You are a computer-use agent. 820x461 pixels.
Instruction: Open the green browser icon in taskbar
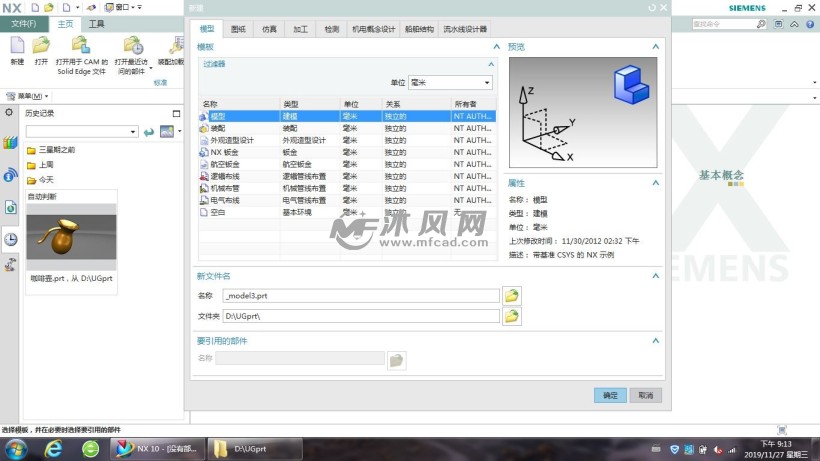click(90, 449)
